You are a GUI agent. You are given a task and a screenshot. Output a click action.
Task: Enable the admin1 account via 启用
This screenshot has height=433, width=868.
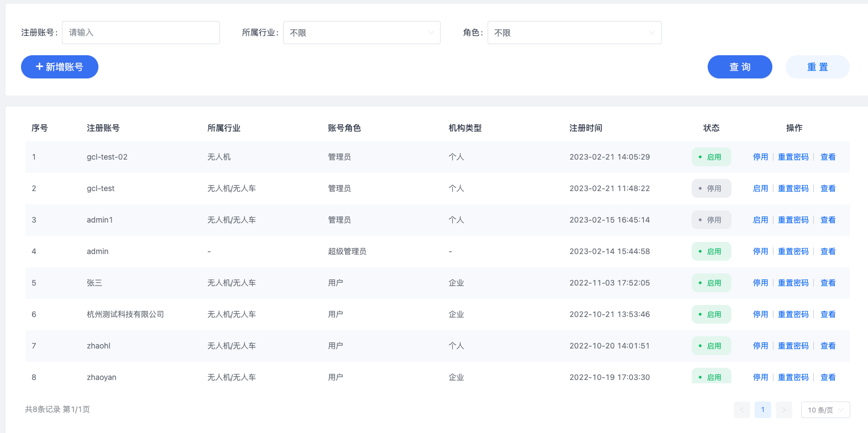(x=760, y=220)
